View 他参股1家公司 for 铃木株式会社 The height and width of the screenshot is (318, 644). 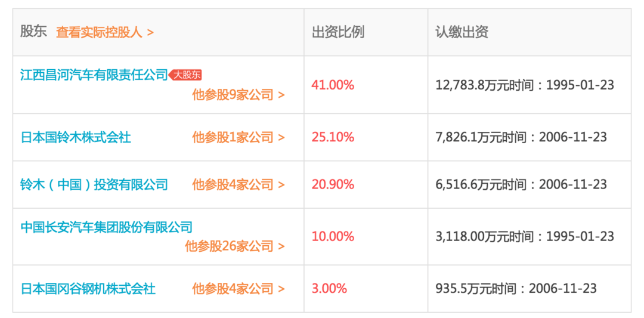[x=238, y=137]
